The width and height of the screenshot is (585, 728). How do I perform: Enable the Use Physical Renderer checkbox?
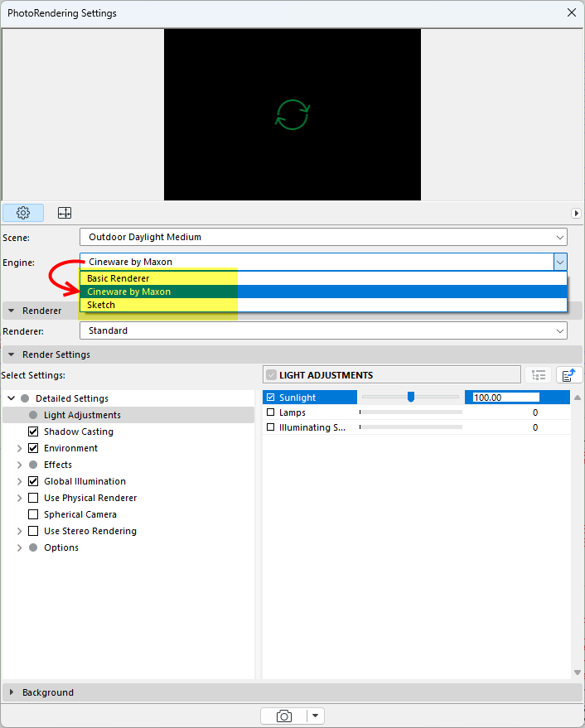click(x=33, y=498)
